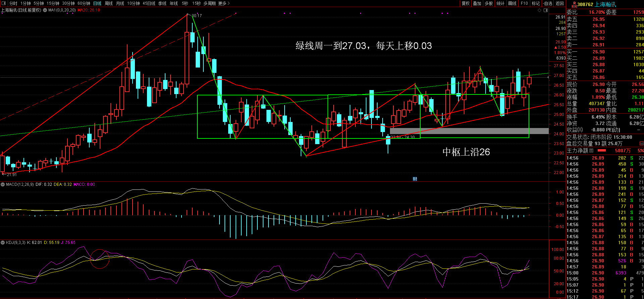
Task: Select the 15秒 period
Action: (x=197, y=3)
